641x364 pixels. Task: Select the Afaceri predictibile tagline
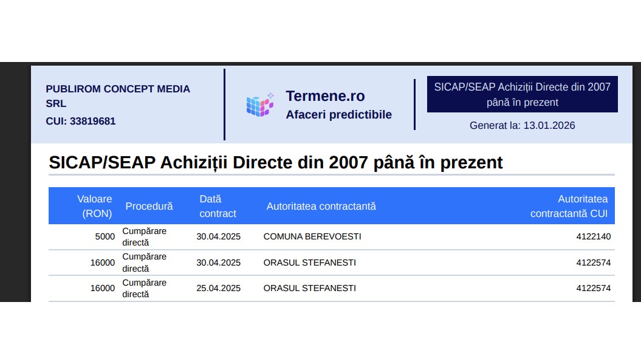click(x=338, y=115)
